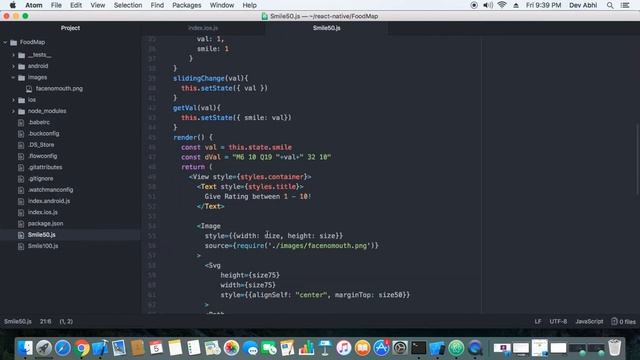
Task: Expand the android folder
Action: (13, 66)
